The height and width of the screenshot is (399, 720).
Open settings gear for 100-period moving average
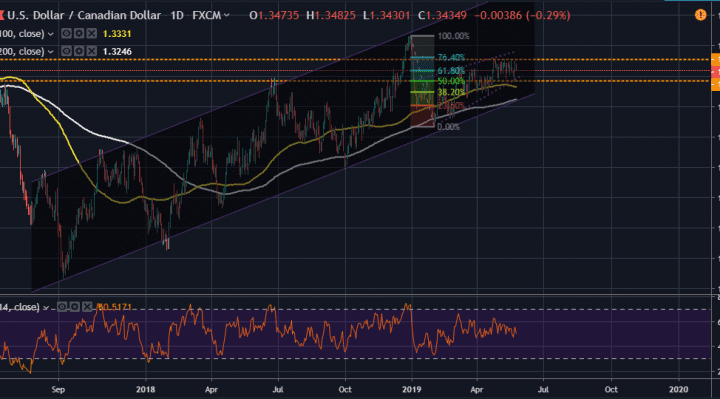click(79, 34)
